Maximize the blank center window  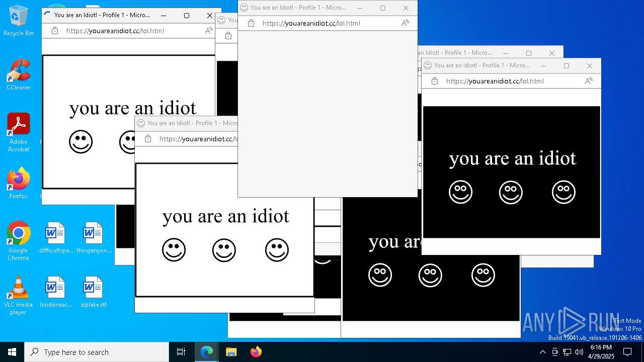[x=383, y=8]
